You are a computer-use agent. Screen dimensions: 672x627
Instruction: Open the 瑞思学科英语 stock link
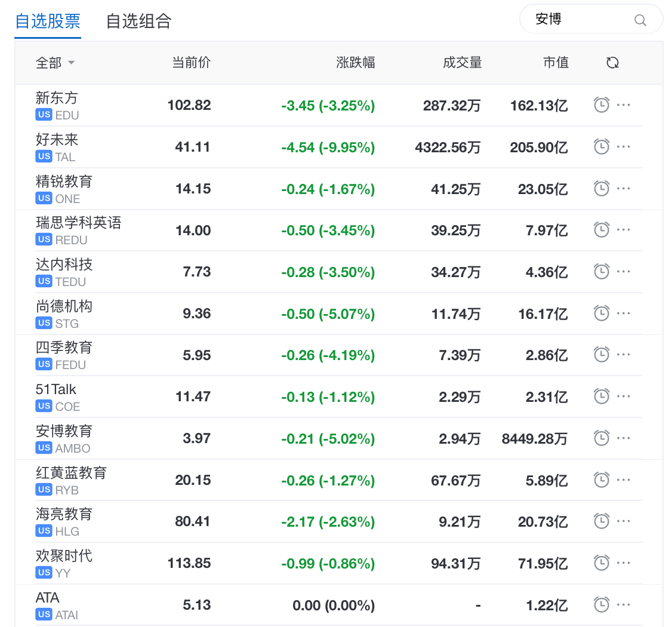coord(78,223)
